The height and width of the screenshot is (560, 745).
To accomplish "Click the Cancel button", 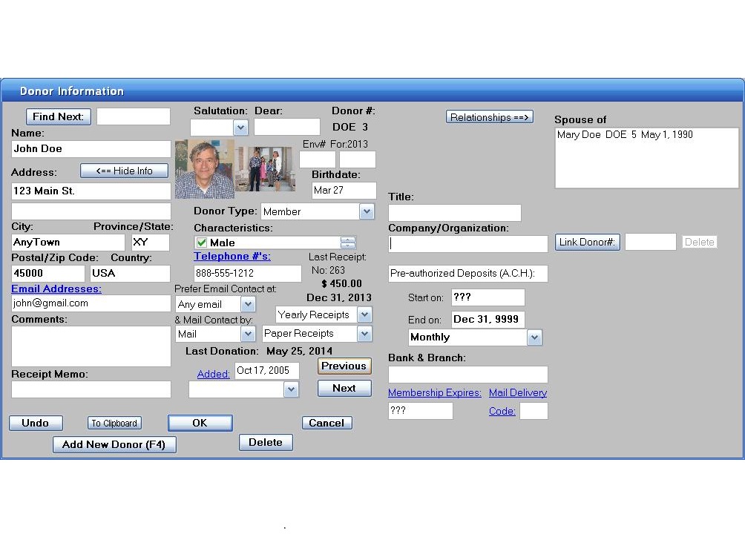I will tap(327, 423).
